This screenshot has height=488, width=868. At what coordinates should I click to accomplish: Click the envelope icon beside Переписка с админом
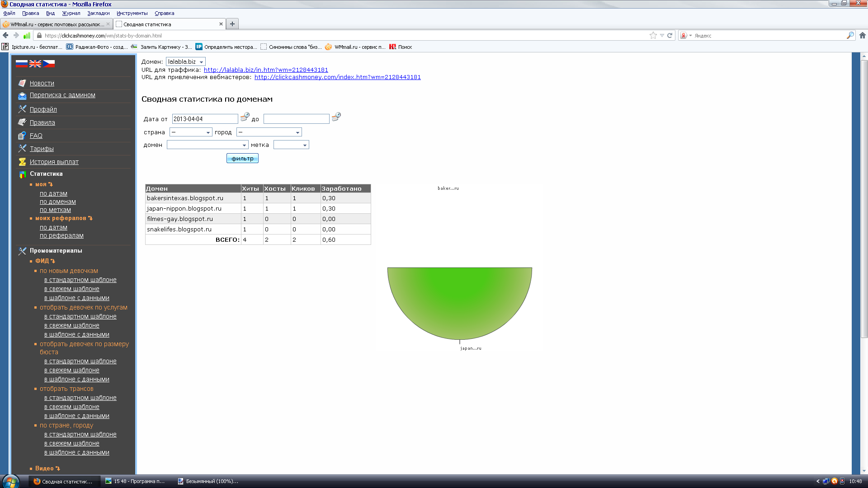22,95
